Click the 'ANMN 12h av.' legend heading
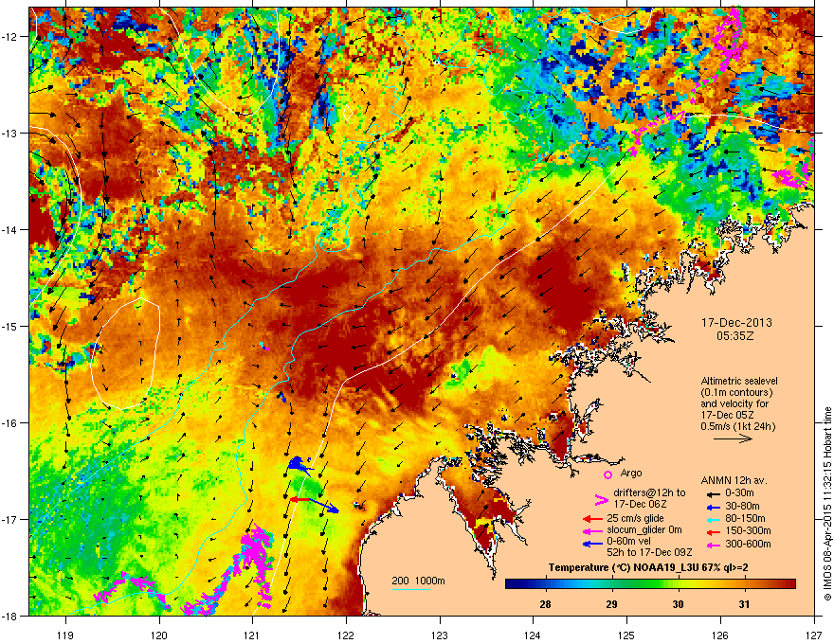The width and height of the screenshot is (834, 644). tap(734, 480)
